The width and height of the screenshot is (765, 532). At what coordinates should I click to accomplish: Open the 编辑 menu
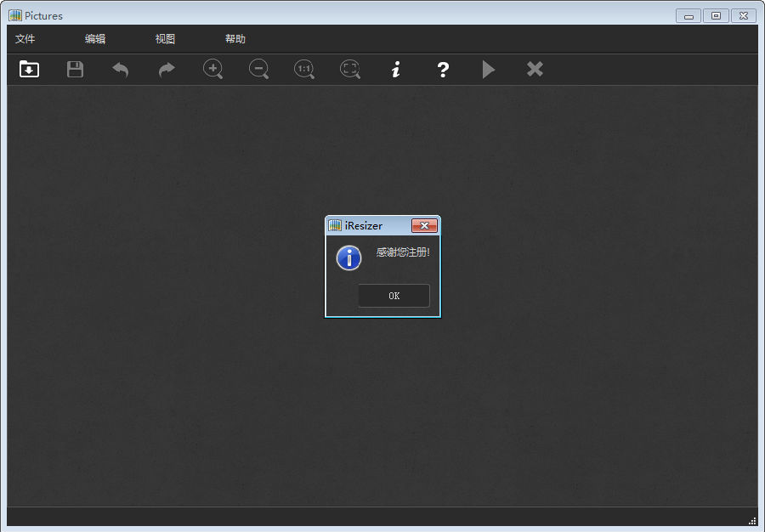[95, 39]
